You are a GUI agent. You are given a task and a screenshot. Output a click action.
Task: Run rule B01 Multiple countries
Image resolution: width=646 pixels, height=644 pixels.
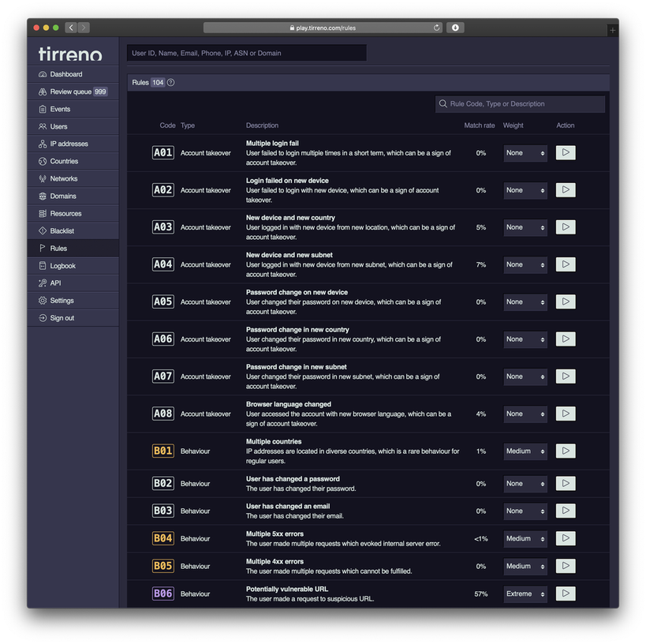pyautogui.click(x=566, y=451)
